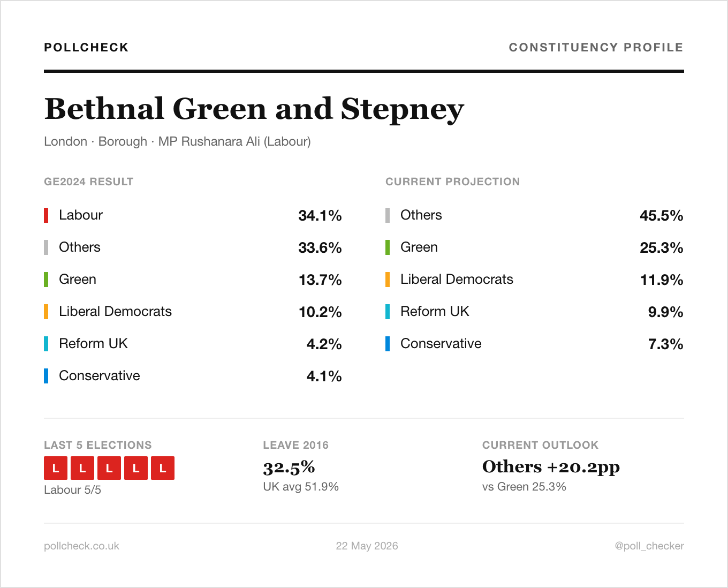Click the red Labour color marker
Image resolution: width=728 pixels, height=588 pixels.
(x=46, y=215)
